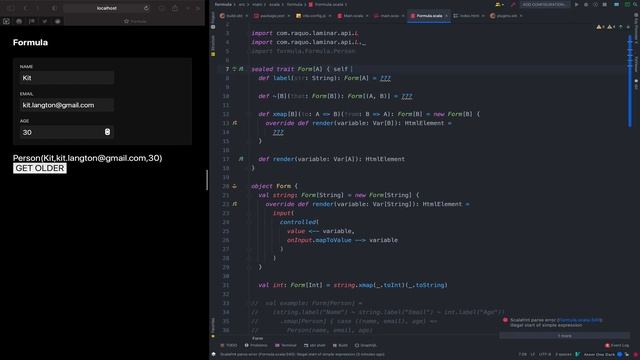Close the build.sbt editor tab
The image size is (640, 360).
(247, 16)
